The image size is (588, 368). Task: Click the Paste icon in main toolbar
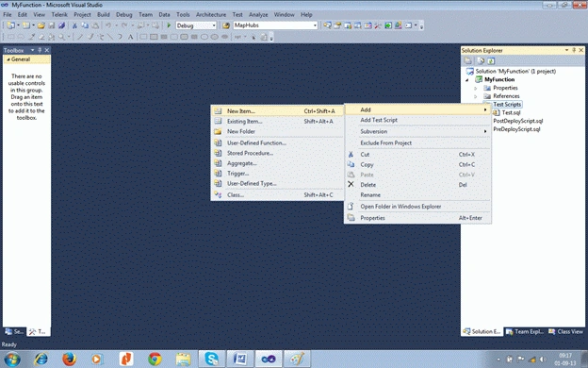pyautogui.click(x=95, y=25)
